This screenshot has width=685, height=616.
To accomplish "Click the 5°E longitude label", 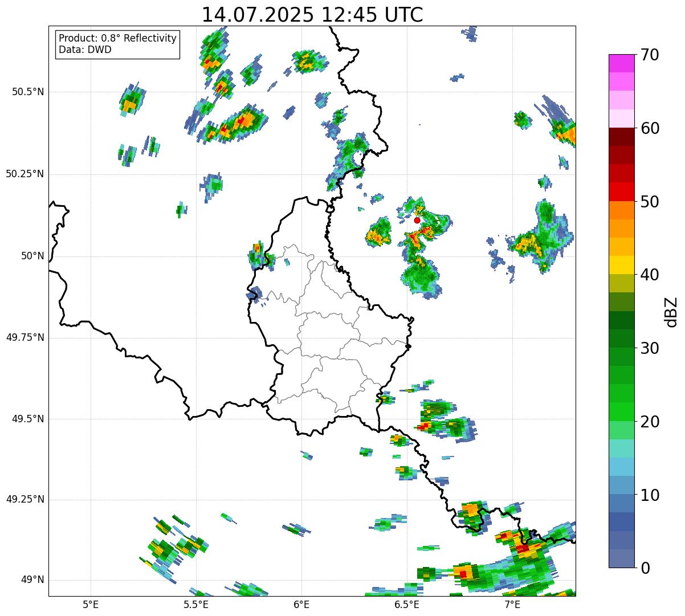I will pos(91,605).
